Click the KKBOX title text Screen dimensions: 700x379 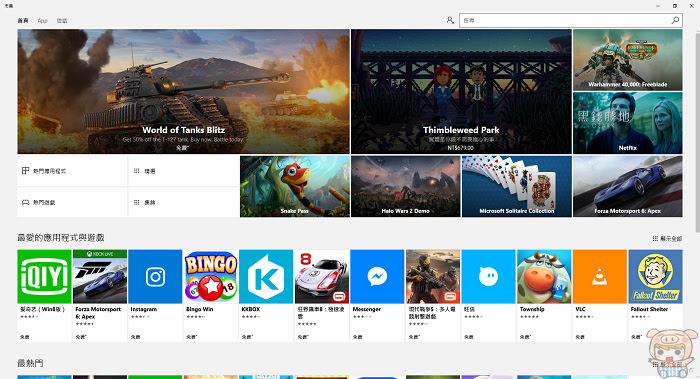[x=250, y=309]
